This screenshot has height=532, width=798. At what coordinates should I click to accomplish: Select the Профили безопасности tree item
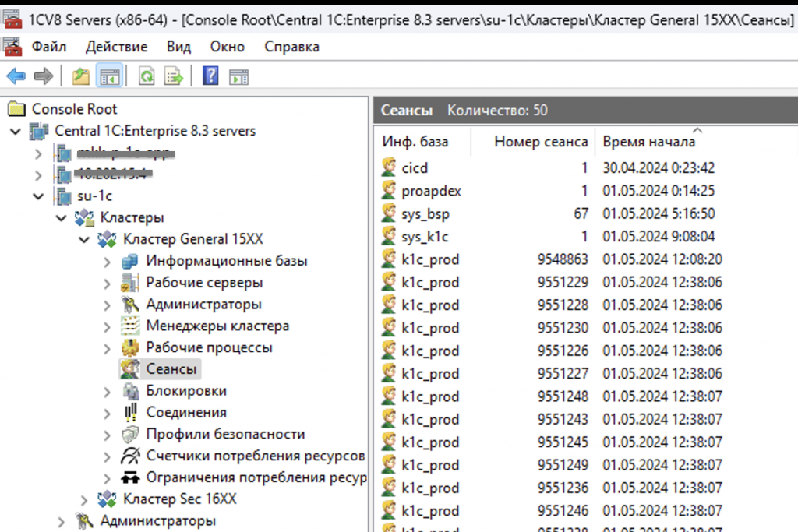point(225,435)
